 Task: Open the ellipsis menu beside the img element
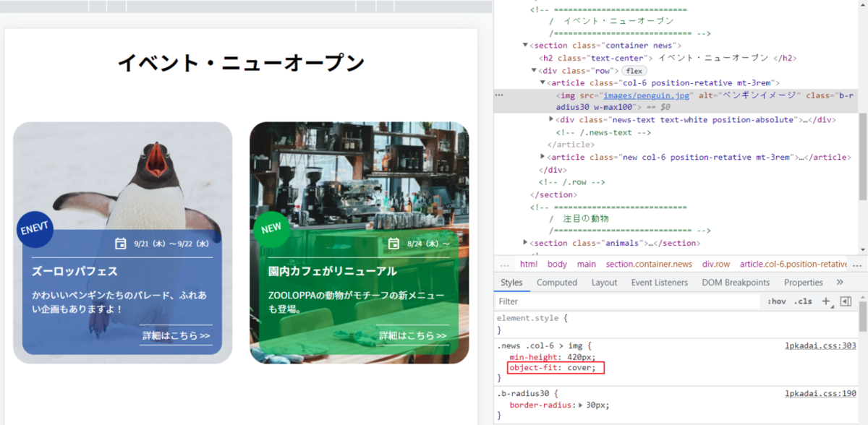(499, 95)
